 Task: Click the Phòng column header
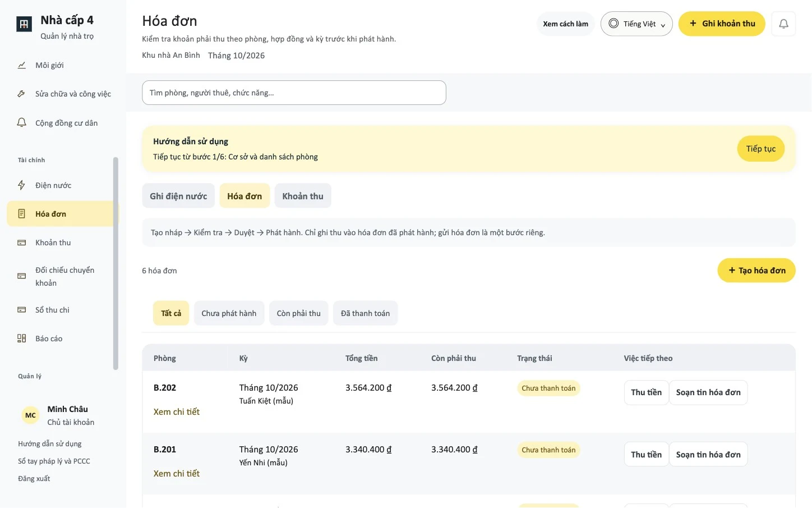165,358
